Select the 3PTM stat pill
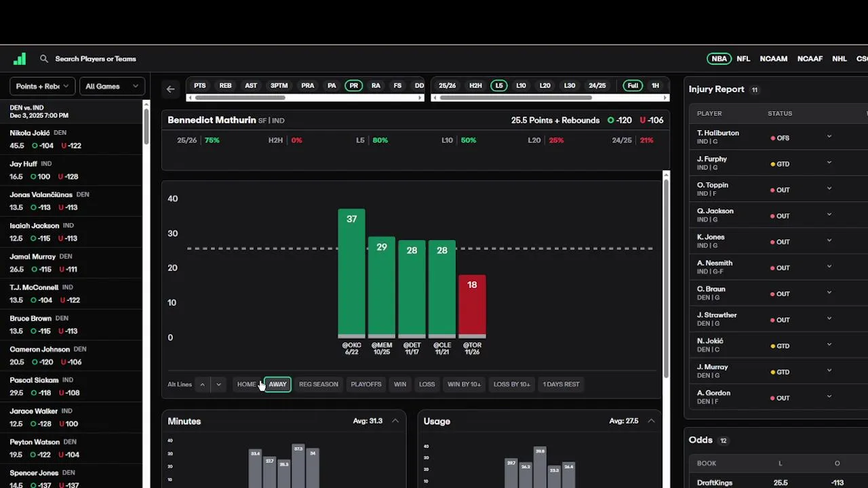Image resolution: width=868 pixels, height=488 pixels. (x=279, y=85)
